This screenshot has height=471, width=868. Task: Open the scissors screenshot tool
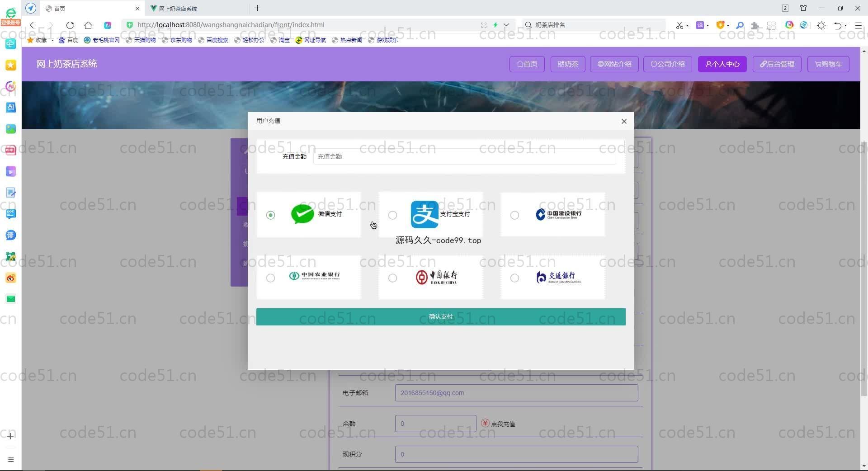(x=679, y=25)
